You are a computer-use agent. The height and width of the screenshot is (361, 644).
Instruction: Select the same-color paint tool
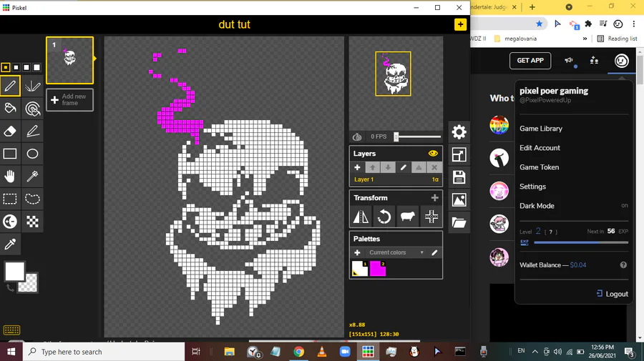pyautogui.click(x=32, y=109)
